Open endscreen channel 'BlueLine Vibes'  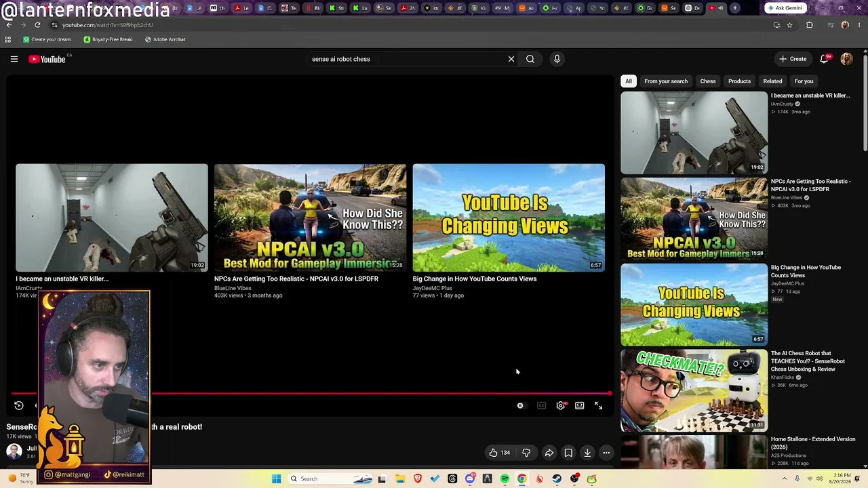point(233,288)
